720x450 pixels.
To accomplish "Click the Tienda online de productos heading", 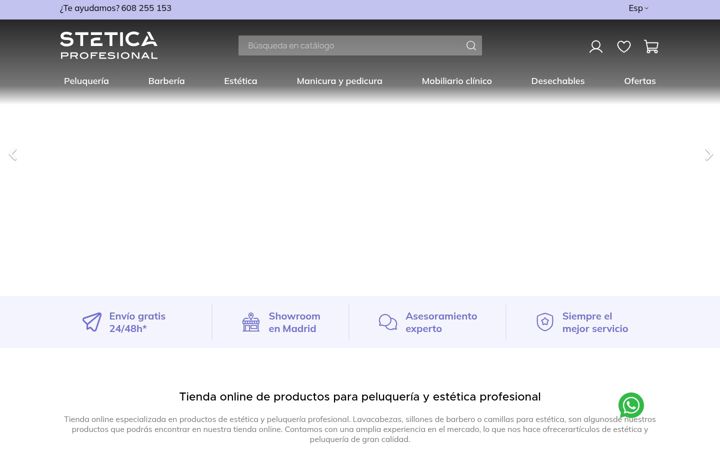I will pos(360,397).
